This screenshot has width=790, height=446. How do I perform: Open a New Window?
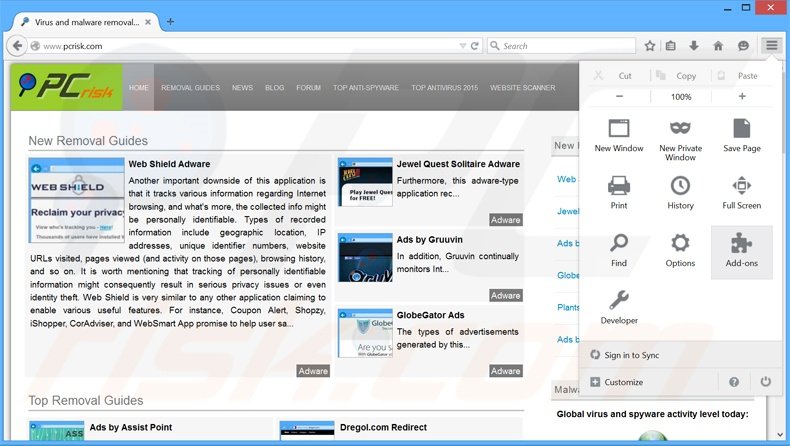coord(619,137)
